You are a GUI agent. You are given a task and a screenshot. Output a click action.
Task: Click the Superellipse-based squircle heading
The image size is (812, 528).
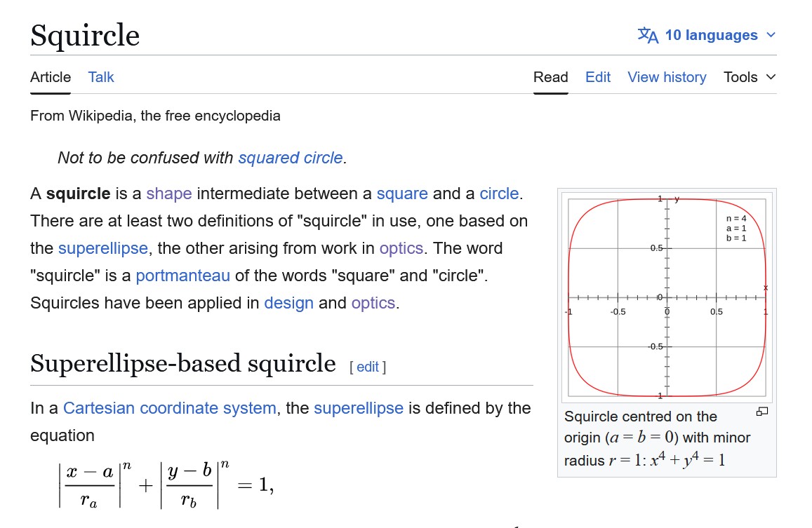click(182, 363)
